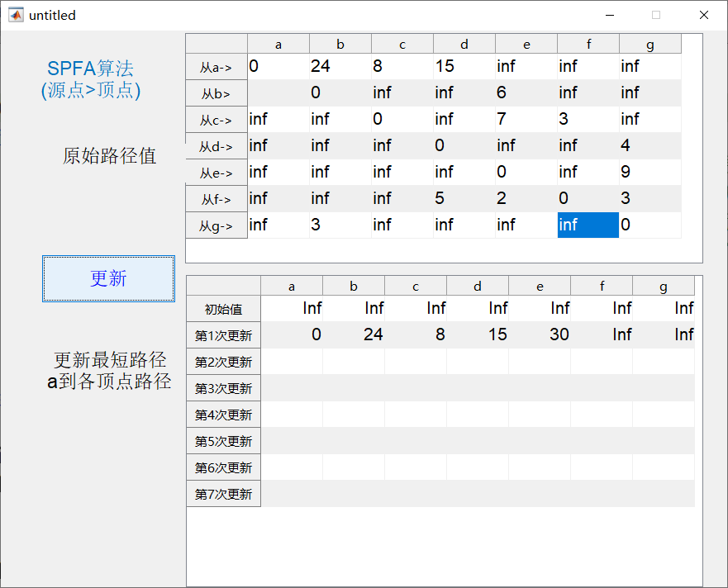The width and height of the screenshot is (728, 588).
Task: Select the 第1次更新 row label
Action: [x=223, y=334]
